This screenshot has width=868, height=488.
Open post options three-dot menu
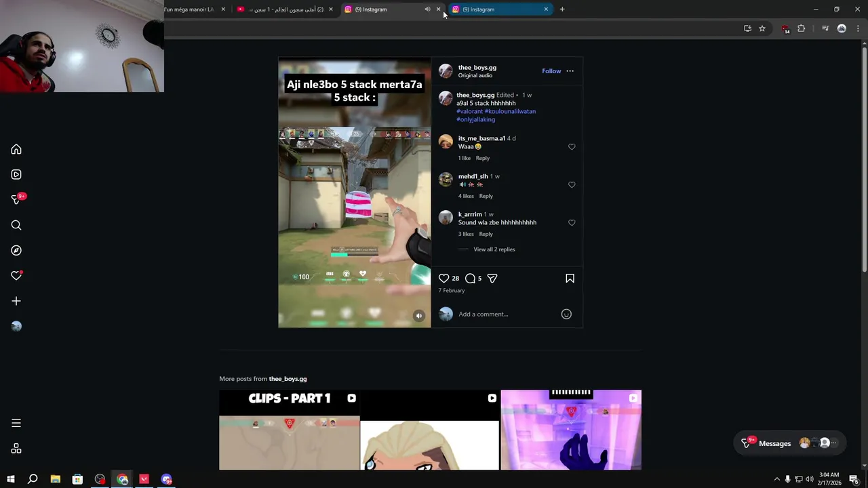pos(570,71)
